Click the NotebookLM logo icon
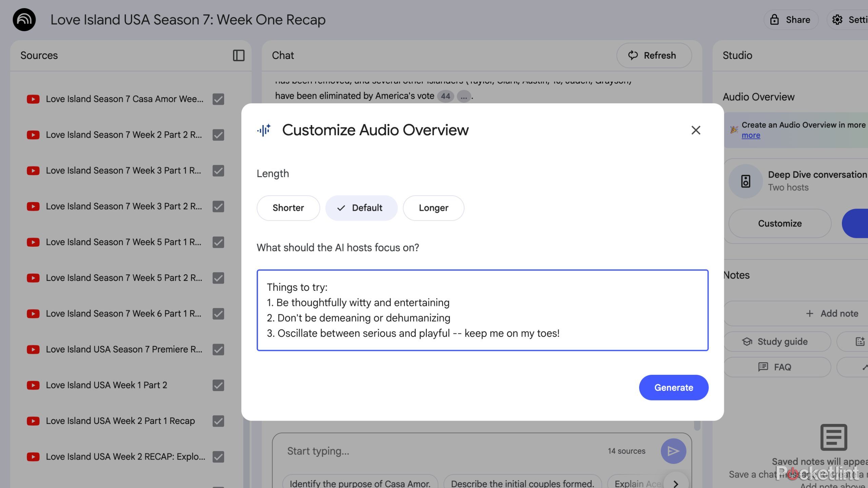Screen dimensions: 868x488 24,20
